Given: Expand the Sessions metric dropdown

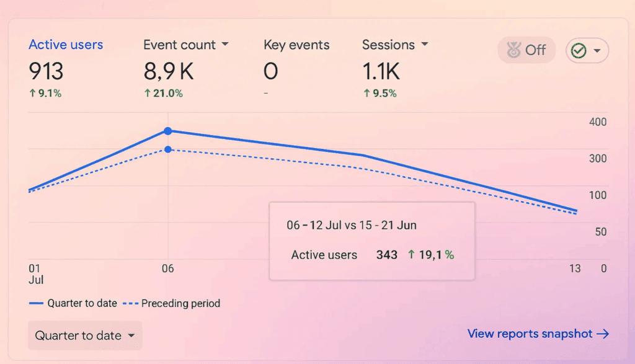Looking at the screenshot, I should [x=424, y=44].
